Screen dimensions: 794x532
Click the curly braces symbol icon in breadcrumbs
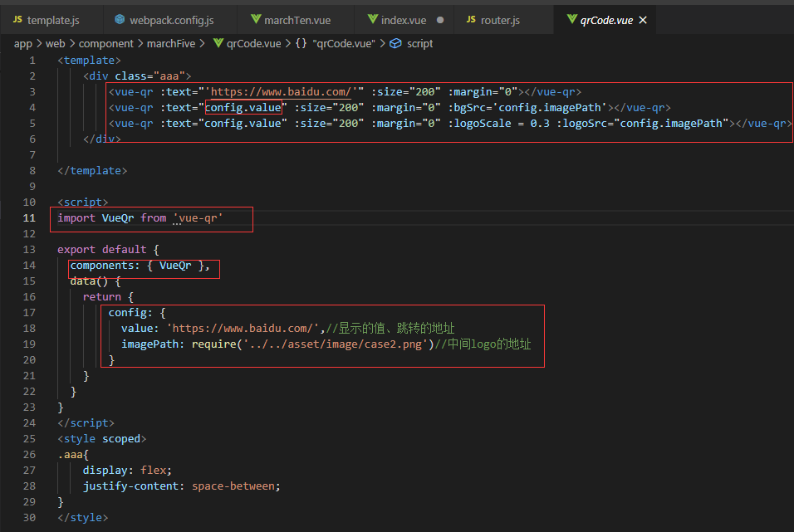pos(301,43)
